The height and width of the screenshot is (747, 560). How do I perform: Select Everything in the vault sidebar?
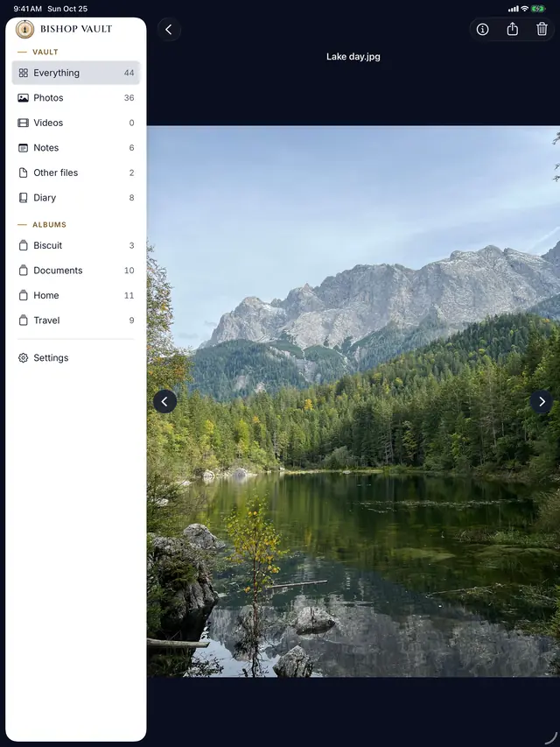tap(76, 73)
